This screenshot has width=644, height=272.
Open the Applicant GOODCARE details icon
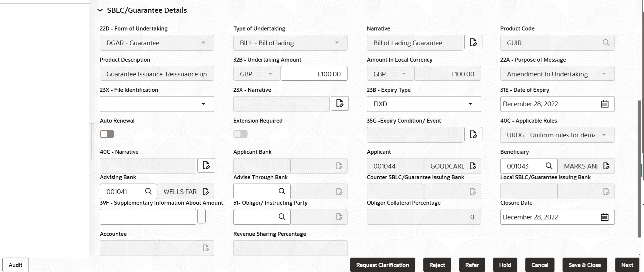click(x=473, y=166)
